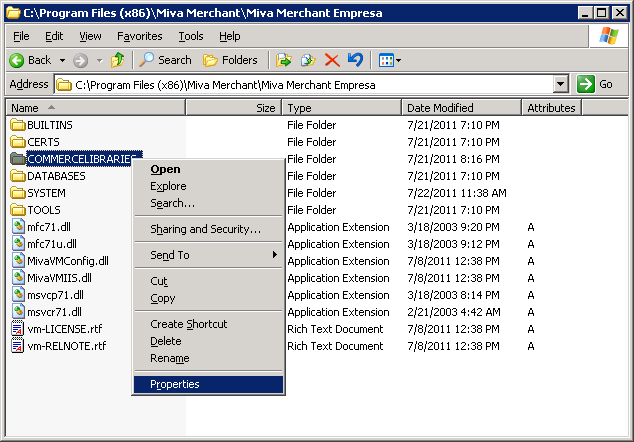
Task: Sort by the Attributes column header
Action: (x=552, y=108)
